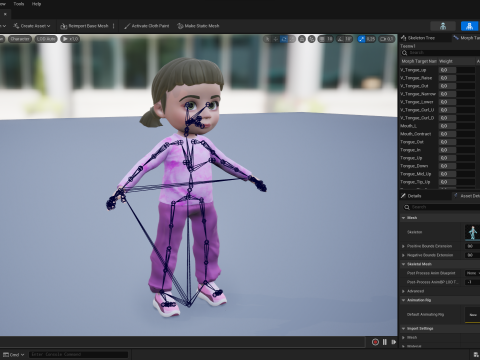The width and height of the screenshot is (480, 360).
Task: Click V_Tongue_Curl_U weight slider
Action: point(457,110)
